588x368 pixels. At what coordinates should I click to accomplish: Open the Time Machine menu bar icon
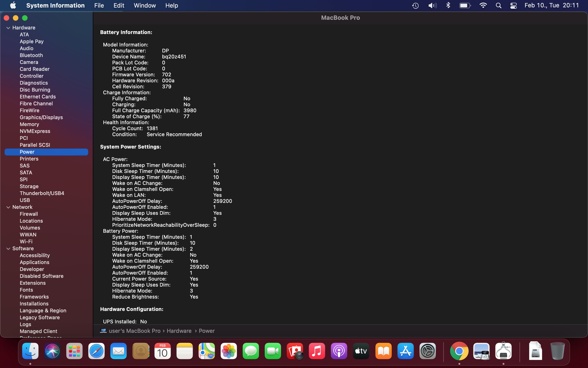(415, 5)
